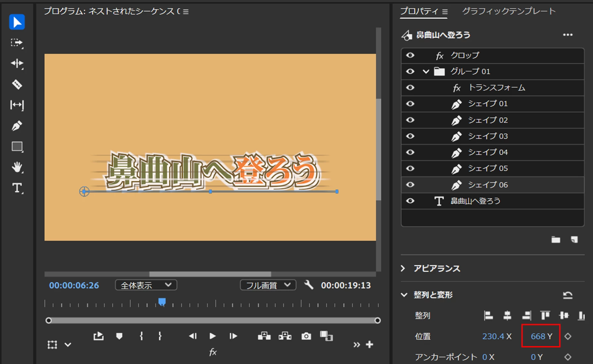
Task: Click Mark In bracket button
Action: 142,336
